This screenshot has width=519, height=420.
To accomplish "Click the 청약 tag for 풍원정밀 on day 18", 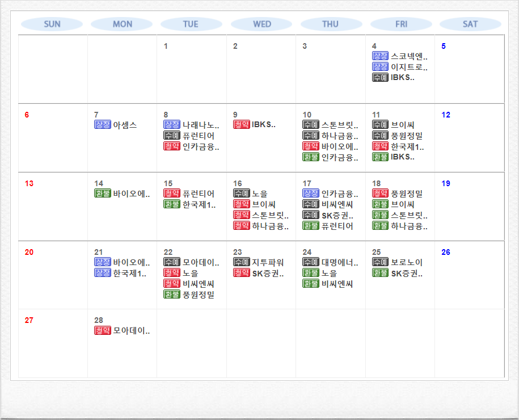I will 380,193.
